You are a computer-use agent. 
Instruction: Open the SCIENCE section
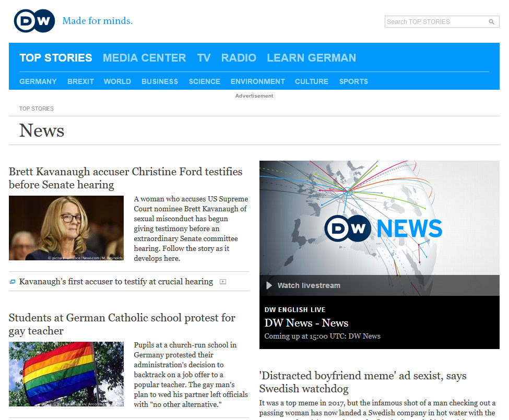[205, 81]
